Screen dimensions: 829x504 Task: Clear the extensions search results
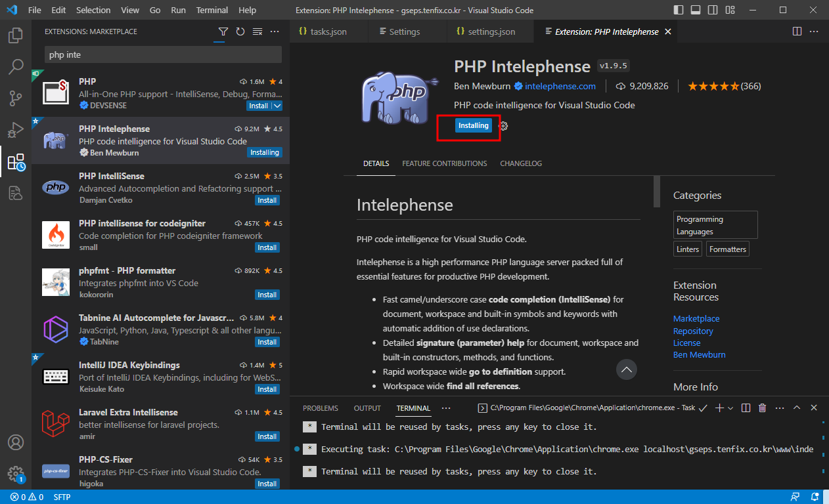coord(258,31)
